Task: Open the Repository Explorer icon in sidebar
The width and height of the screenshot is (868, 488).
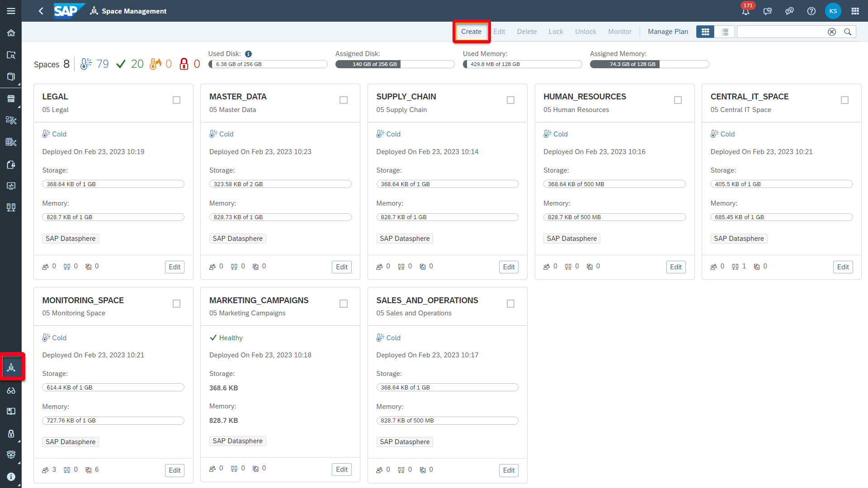Action: 11,55
